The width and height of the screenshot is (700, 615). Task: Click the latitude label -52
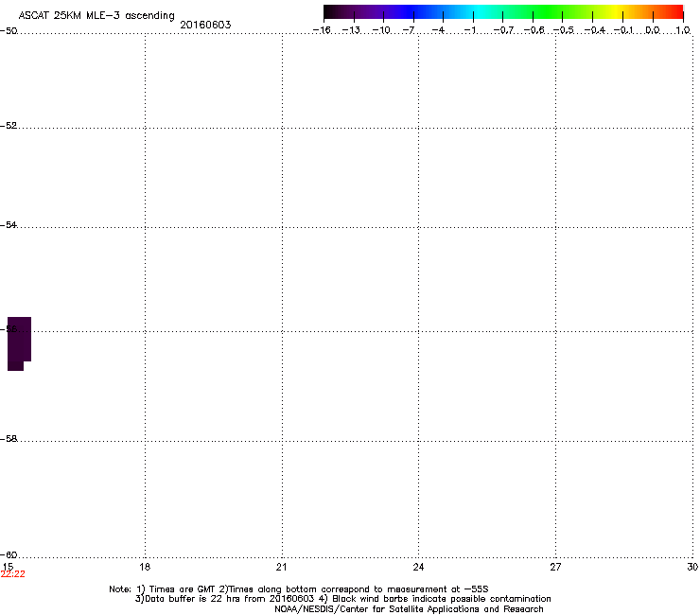click(x=9, y=126)
